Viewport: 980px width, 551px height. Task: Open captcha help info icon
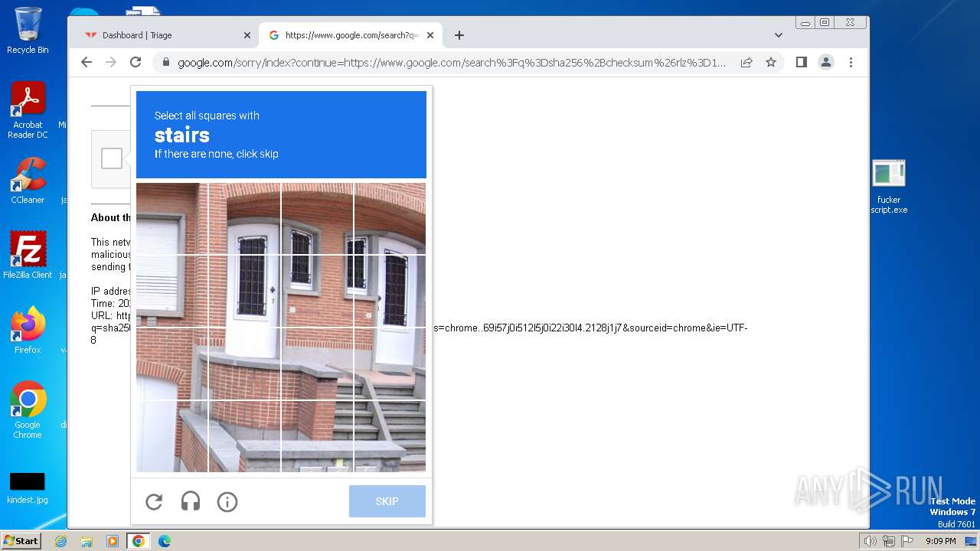227,501
